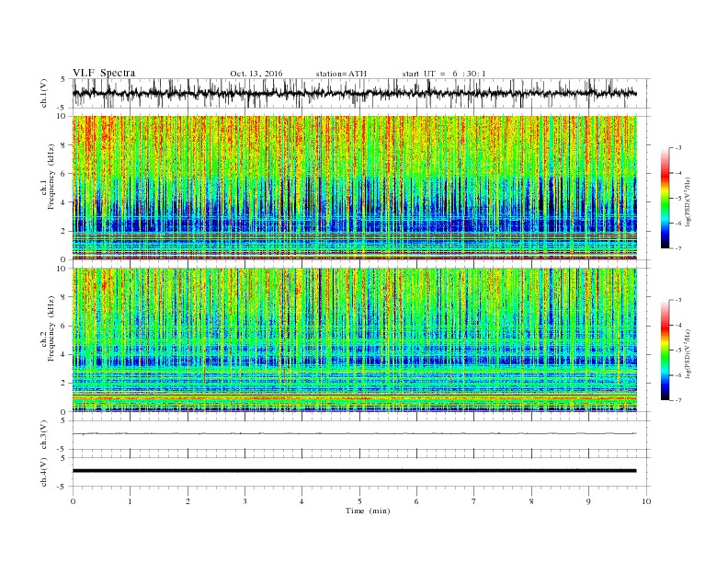The width and height of the screenshot is (728, 563).
Task: Click the "6" tick on the time axis
Action: [x=417, y=501]
